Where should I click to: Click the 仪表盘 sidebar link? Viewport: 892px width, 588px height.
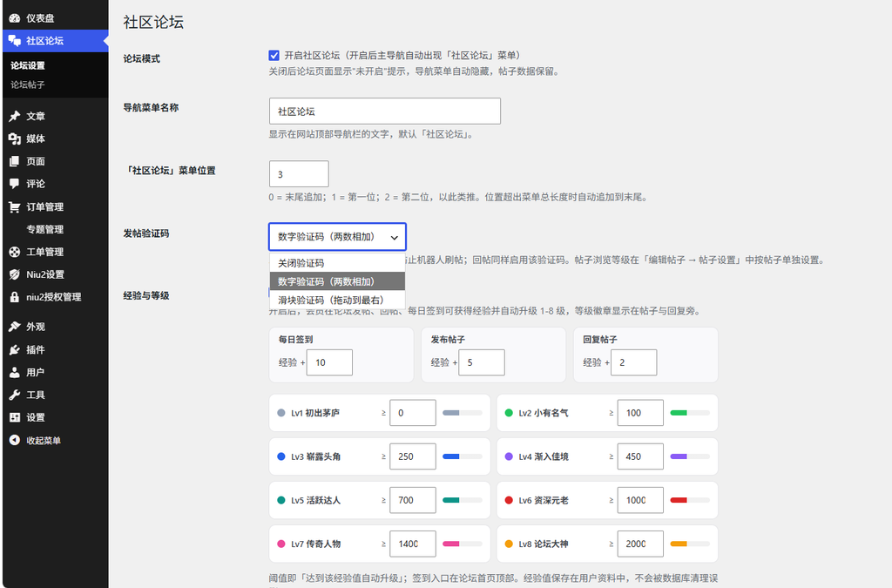pos(40,18)
